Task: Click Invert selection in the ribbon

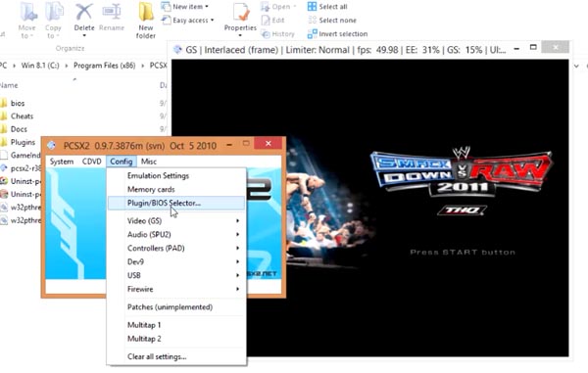Action: (337, 34)
